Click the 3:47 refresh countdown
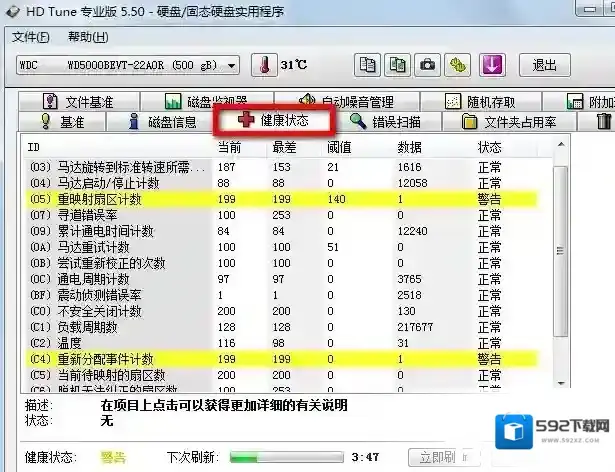615x472 pixels. [365, 457]
